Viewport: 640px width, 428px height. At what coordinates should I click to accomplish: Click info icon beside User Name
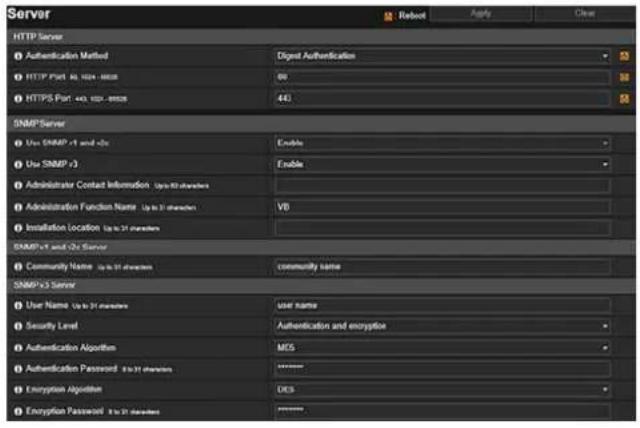[x=18, y=306]
